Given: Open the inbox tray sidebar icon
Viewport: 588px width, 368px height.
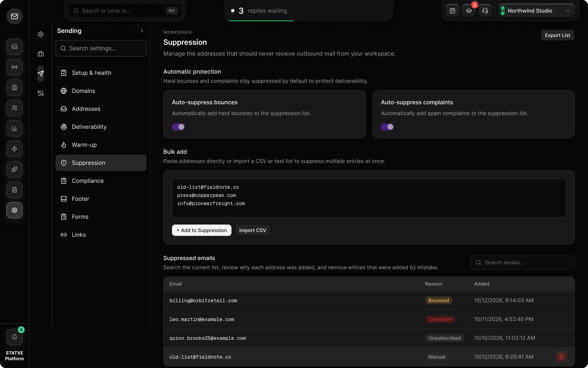Looking at the screenshot, I should pyautogui.click(x=14, y=46).
